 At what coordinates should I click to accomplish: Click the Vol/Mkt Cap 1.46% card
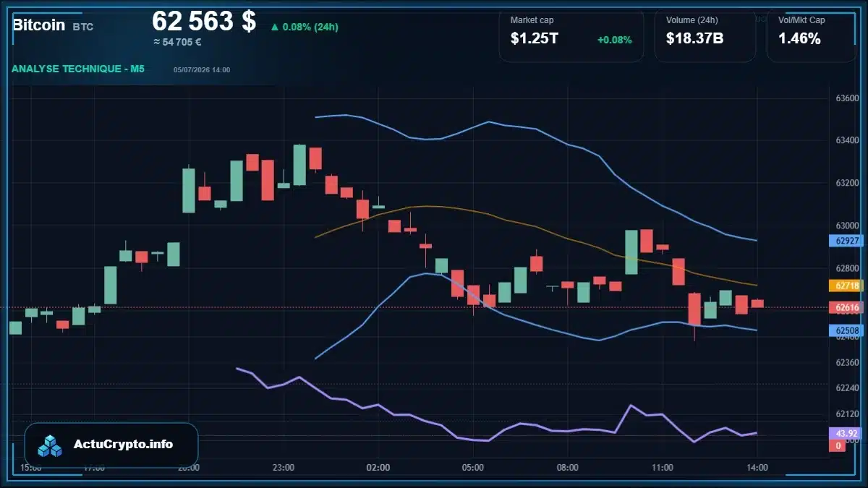[811, 35]
